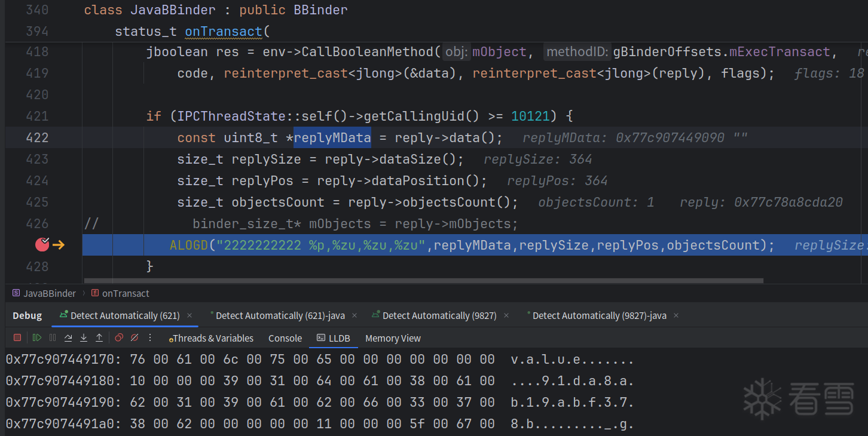The width and height of the screenshot is (868, 436).
Task: Open the Memory View tab
Action: [x=393, y=338]
